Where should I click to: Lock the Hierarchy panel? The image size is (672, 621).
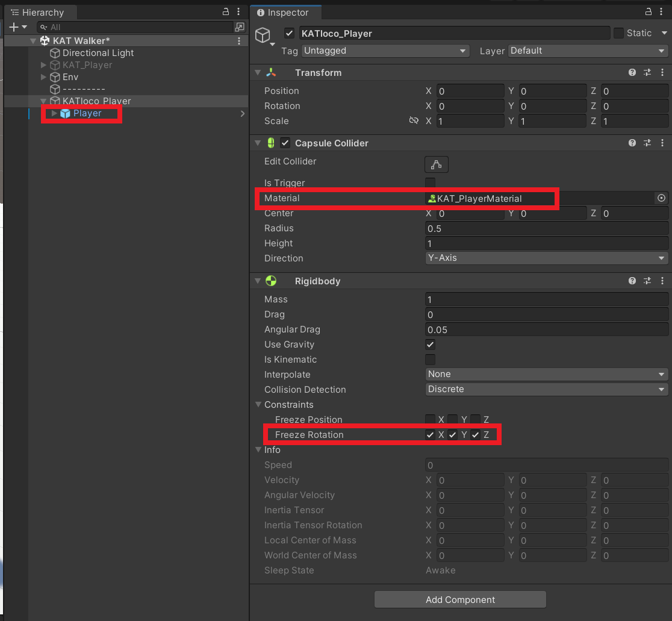pos(226,11)
